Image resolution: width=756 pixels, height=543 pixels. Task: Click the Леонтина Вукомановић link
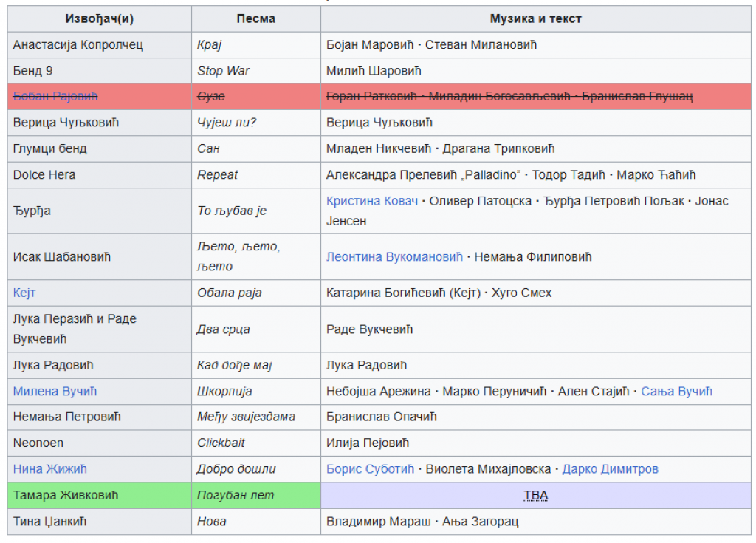tap(394, 257)
